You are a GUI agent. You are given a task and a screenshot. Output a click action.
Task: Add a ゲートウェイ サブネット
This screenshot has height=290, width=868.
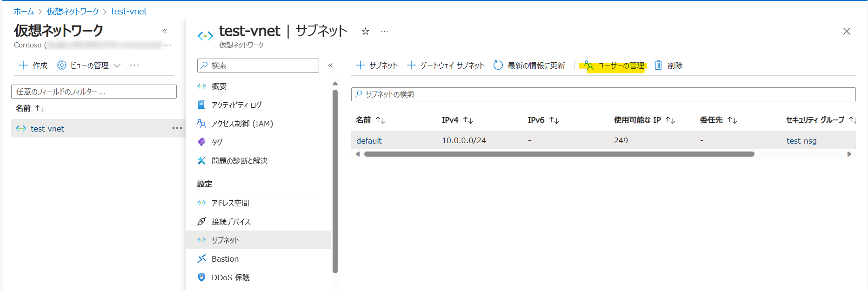coord(446,66)
